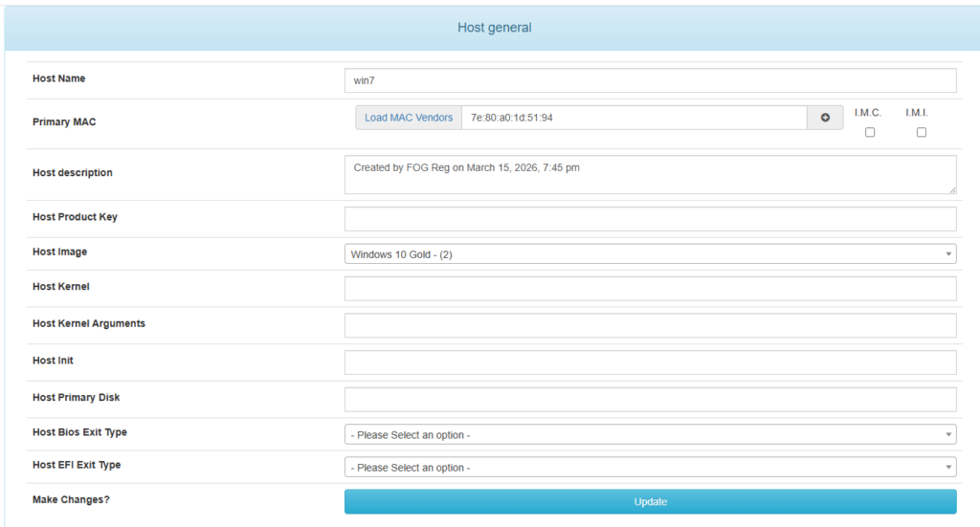The height and width of the screenshot is (527, 980).
Task: Click the description box resize handle
Action: (952, 190)
